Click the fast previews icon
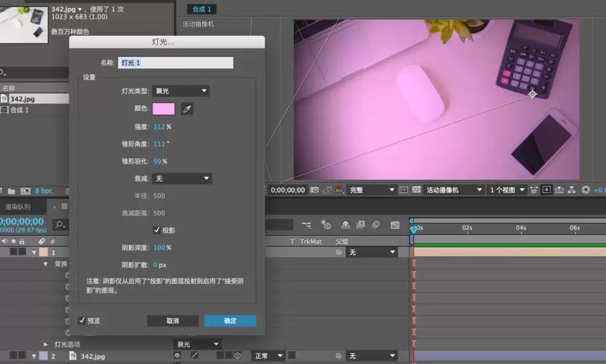Screen dimensions: 606x364 click(x=547, y=190)
